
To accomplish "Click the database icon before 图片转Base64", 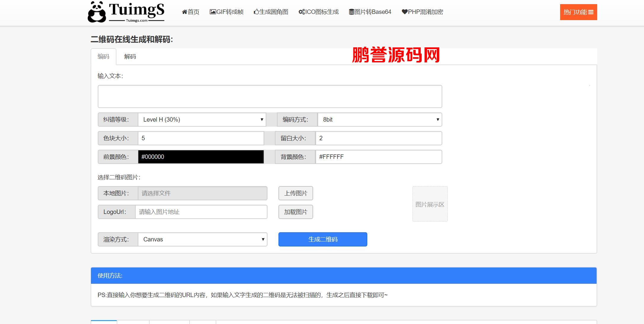I will pos(352,12).
